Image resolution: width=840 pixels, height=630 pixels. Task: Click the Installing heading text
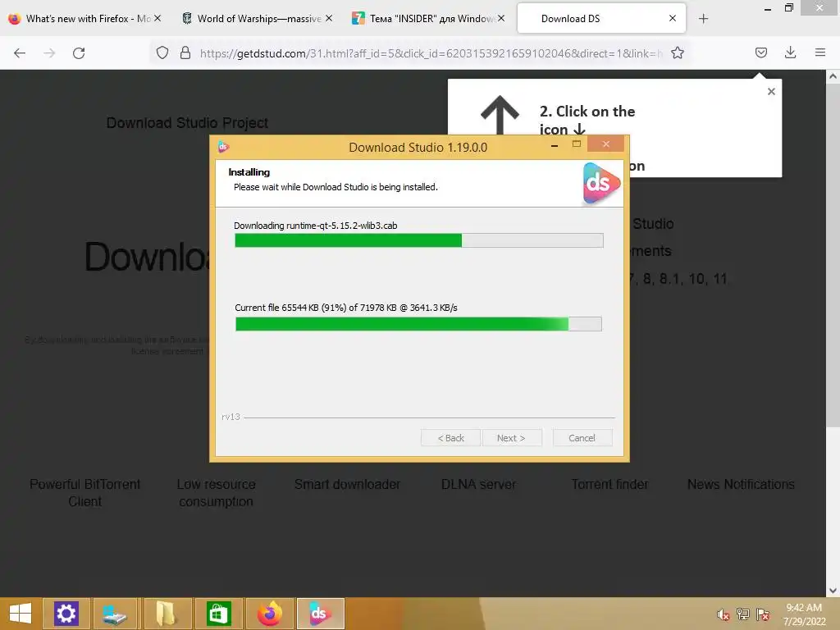pyautogui.click(x=249, y=172)
